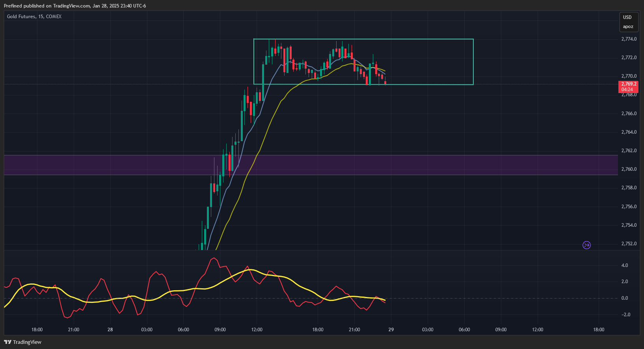Click the 2,766.0 price axis label
The image size is (644, 349).
pyautogui.click(x=629, y=114)
